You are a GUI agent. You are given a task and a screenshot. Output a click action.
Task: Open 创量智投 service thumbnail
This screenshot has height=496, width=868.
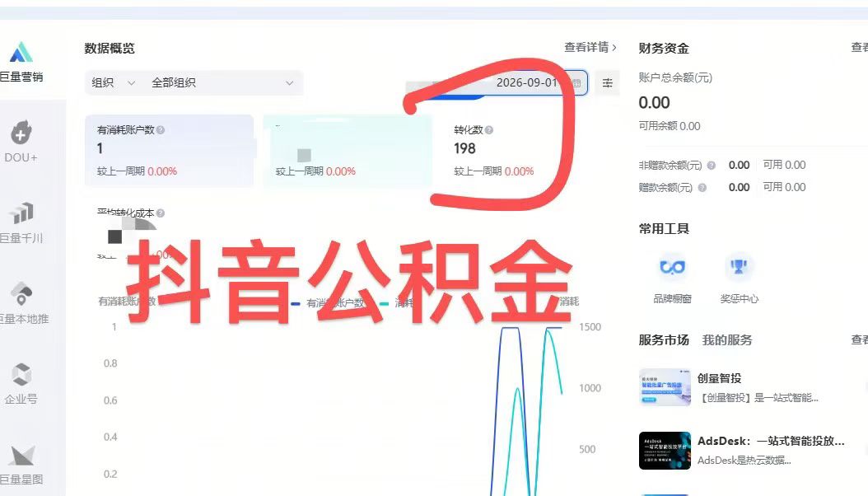point(665,387)
